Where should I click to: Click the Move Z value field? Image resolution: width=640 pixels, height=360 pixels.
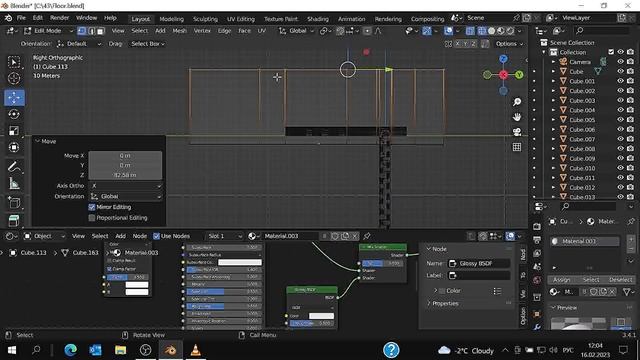tap(125, 175)
